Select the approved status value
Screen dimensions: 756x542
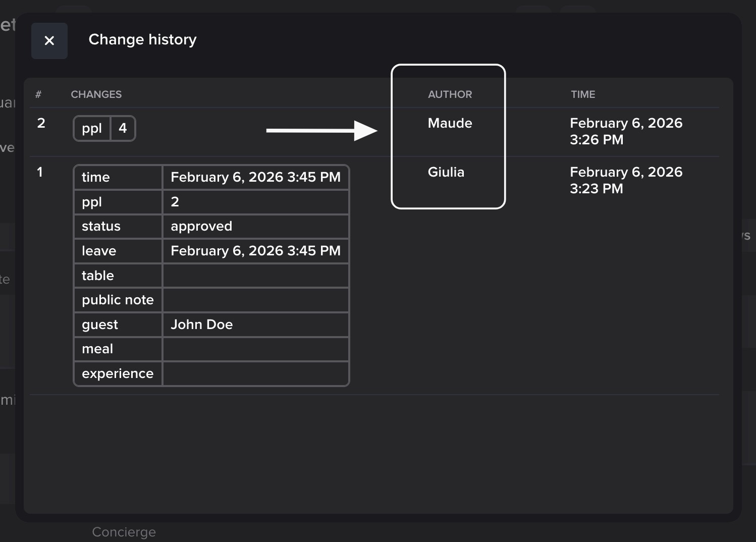point(201,226)
